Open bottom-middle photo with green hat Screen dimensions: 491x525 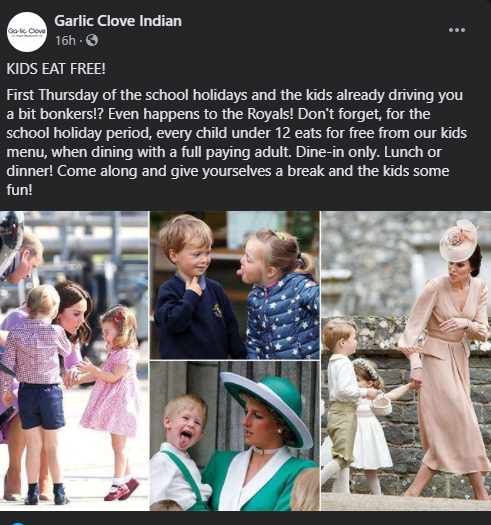point(234,436)
